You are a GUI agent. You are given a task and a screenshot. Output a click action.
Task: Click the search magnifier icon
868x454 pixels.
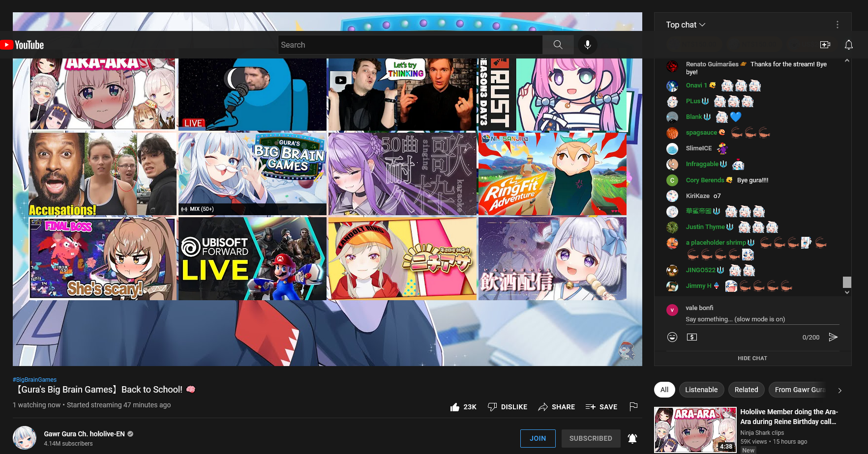coord(558,45)
